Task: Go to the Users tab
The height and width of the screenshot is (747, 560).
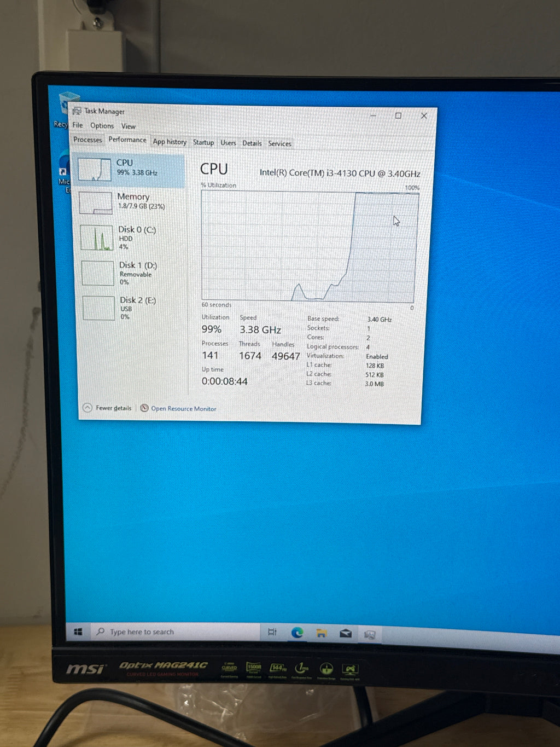Action: tap(229, 143)
